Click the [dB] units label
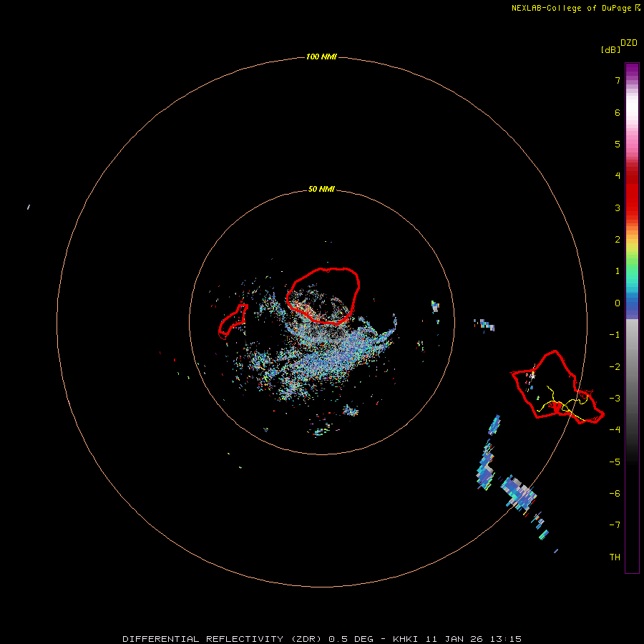 click(x=610, y=49)
